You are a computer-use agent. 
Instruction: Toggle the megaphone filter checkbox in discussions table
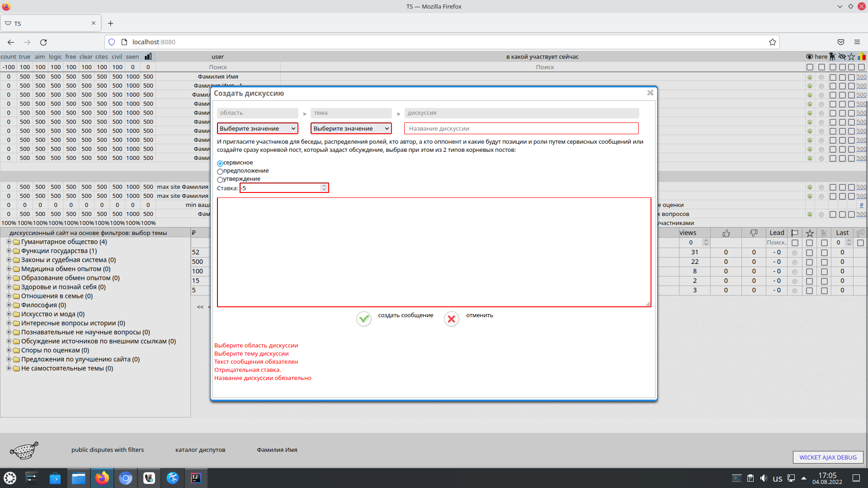pyautogui.click(x=861, y=243)
